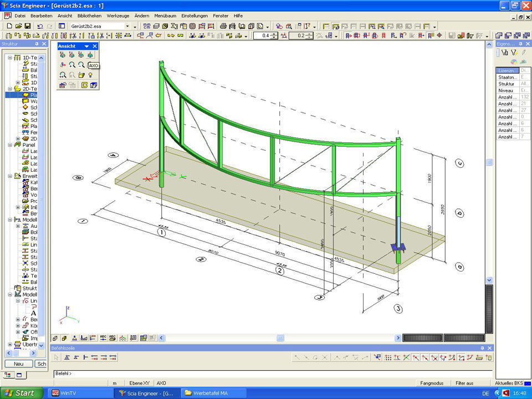Toggle pin on Struktur panel
Viewport: 532px width, 399px height.
[37, 44]
